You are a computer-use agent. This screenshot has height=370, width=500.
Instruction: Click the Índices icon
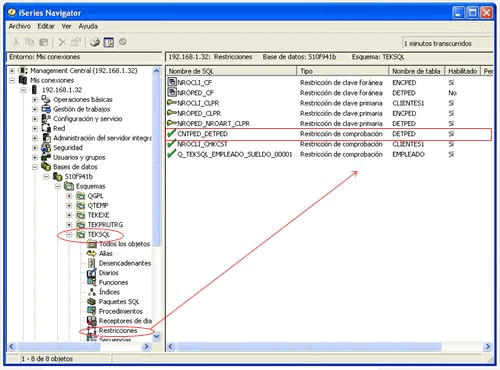91,292
